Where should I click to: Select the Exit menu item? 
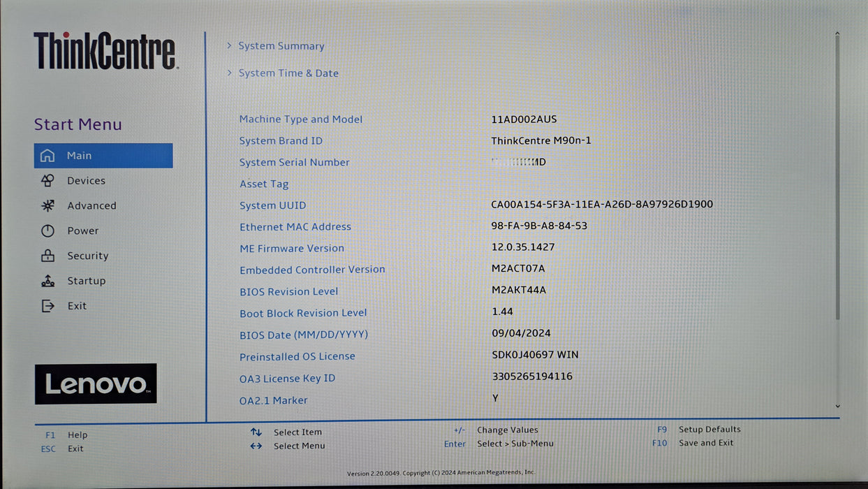[77, 306]
